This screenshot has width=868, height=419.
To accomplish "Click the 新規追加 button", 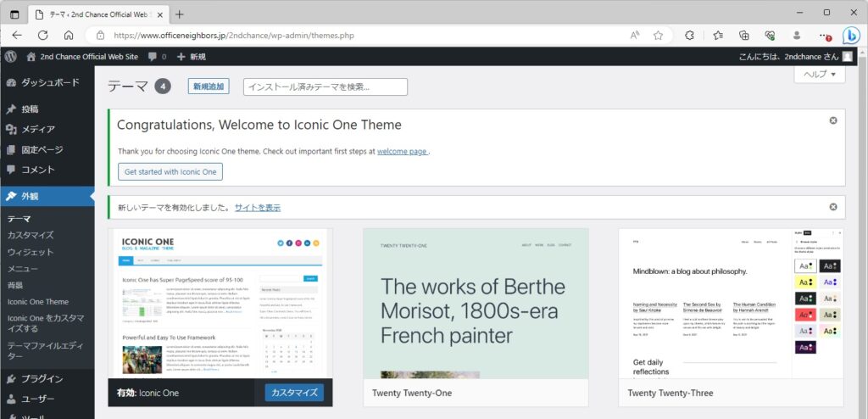I will click(x=208, y=87).
